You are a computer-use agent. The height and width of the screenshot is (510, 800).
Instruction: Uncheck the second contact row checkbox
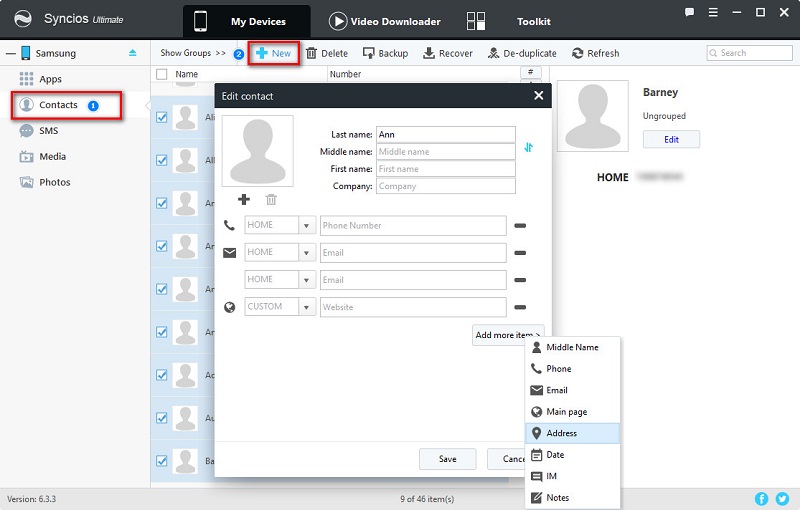pyautogui.click(x=162, y=160)
